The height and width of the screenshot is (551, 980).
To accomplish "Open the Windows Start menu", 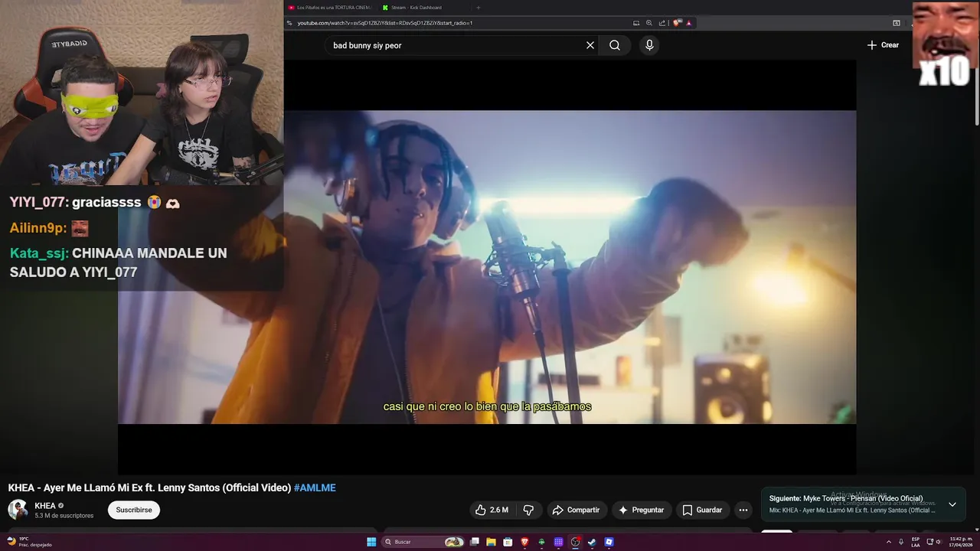I will [371, 542].
